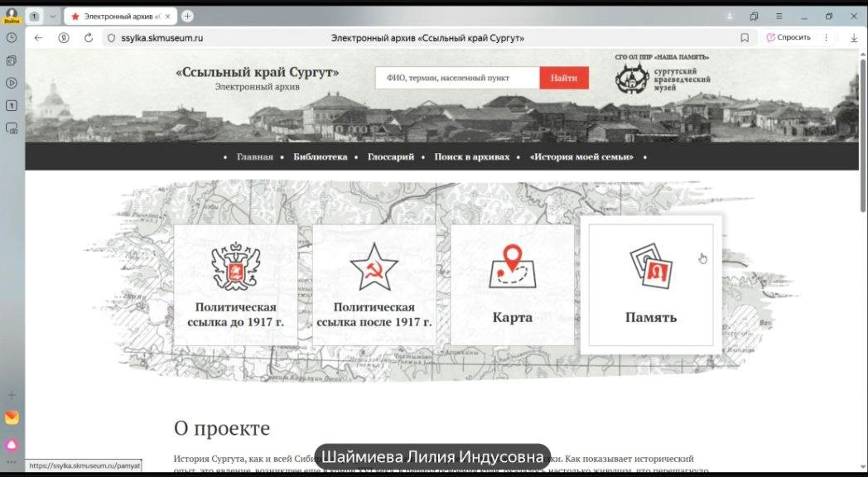Open the 'Политическая ссылка до 1917 г.' emblem tile
868x477 pixels.
pos(235,284)
